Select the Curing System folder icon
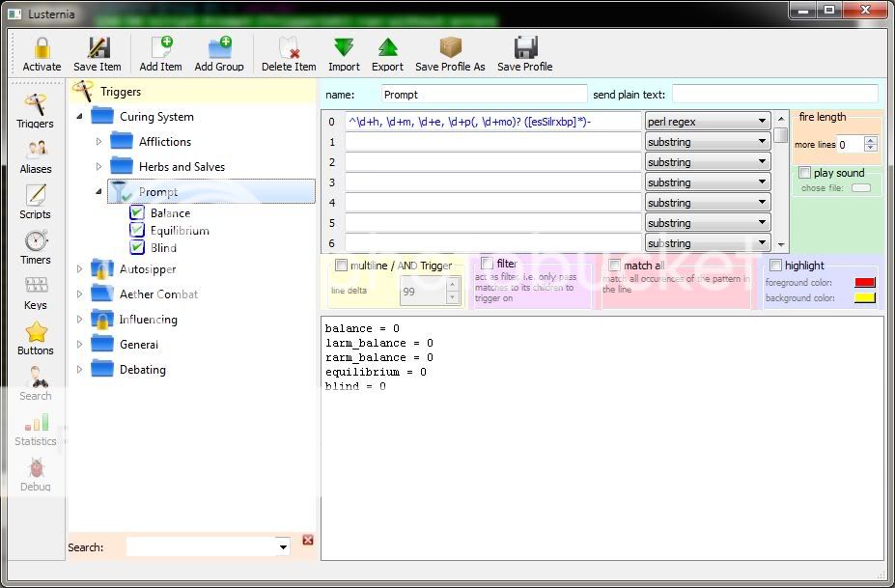 tap(102, 116)
